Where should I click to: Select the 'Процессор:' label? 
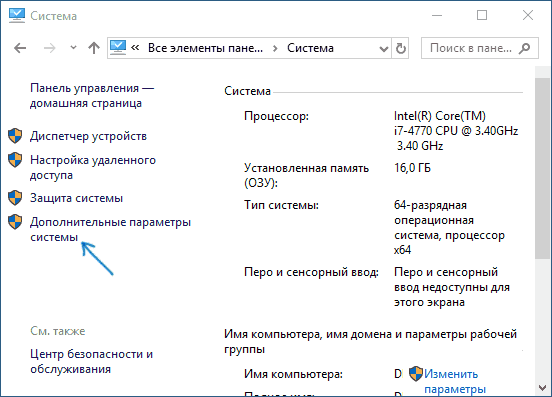click(x=276, y=116)
